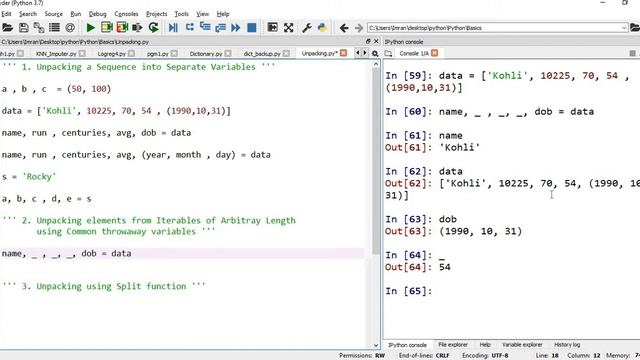Open file using the folder icon
This screenshot has height=360, width=640.
tap(7, 28)
